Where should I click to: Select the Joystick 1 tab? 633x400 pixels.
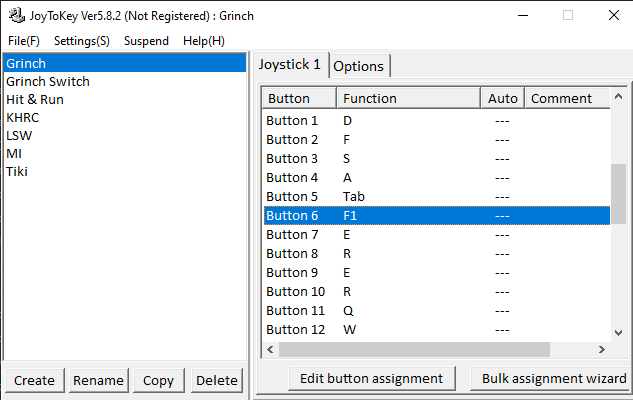(289, 65)
